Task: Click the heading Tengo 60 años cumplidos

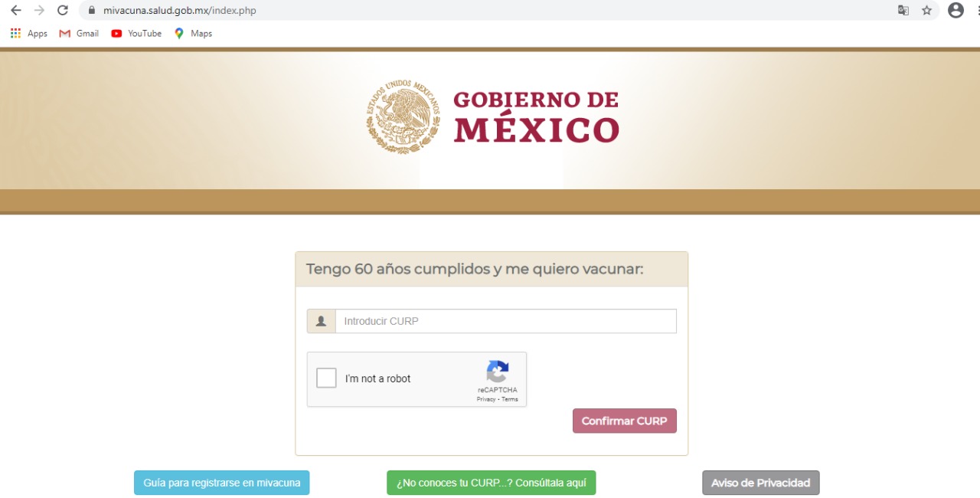Action: (475, 269)
